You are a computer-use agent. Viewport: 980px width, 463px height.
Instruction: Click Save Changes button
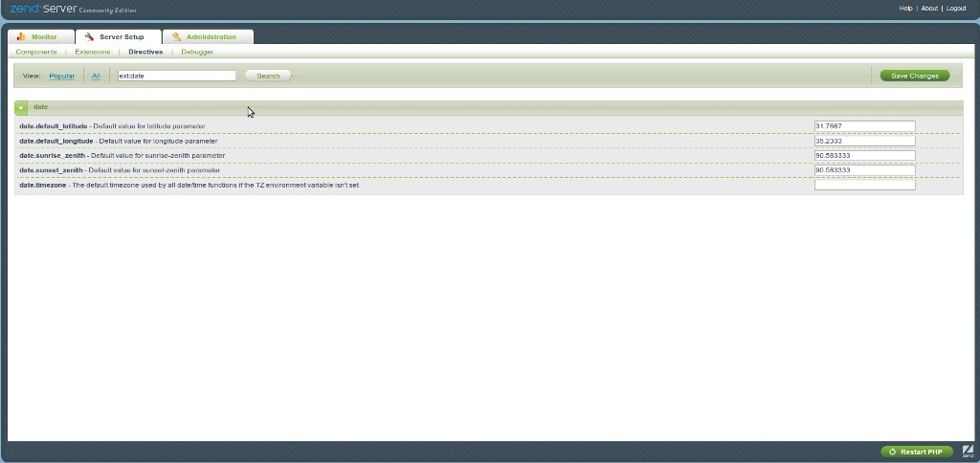pyautogui.click(x=915, y=76)
